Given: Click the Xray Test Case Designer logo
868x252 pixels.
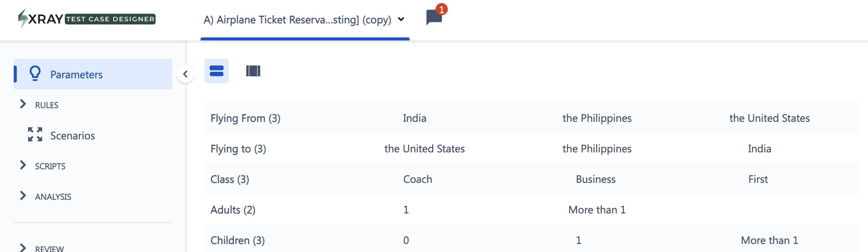Looking at the screenshot, I should pyautogui.click(x=87, y=19).
